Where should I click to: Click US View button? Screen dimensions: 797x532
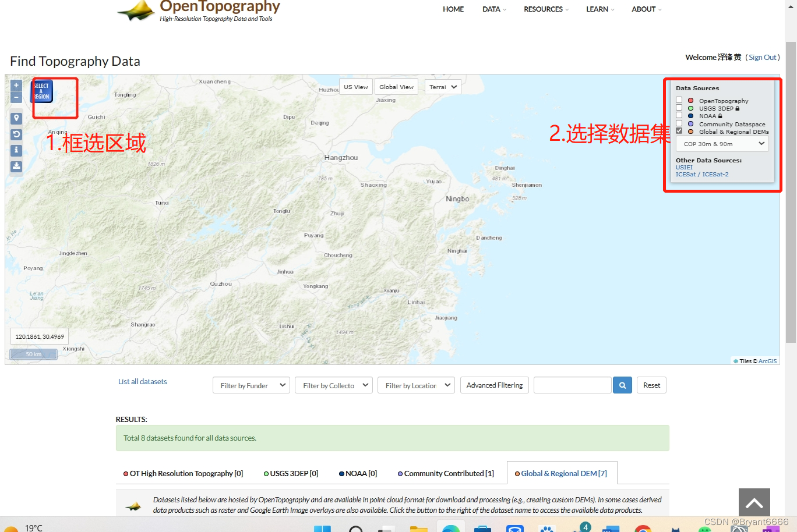click(355, 87)
